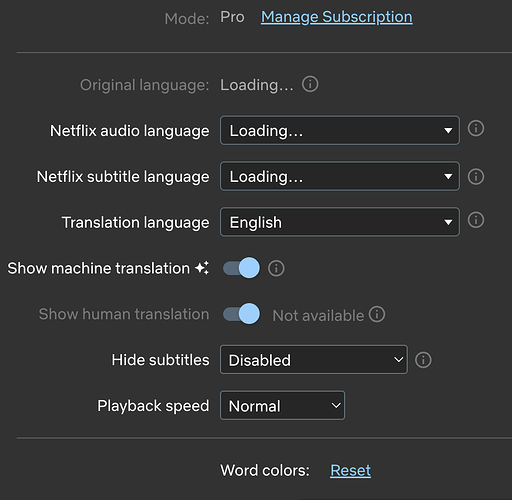Click info icon for Hide subtitles
Screen dimensions: 512x500
pos(423,360)
